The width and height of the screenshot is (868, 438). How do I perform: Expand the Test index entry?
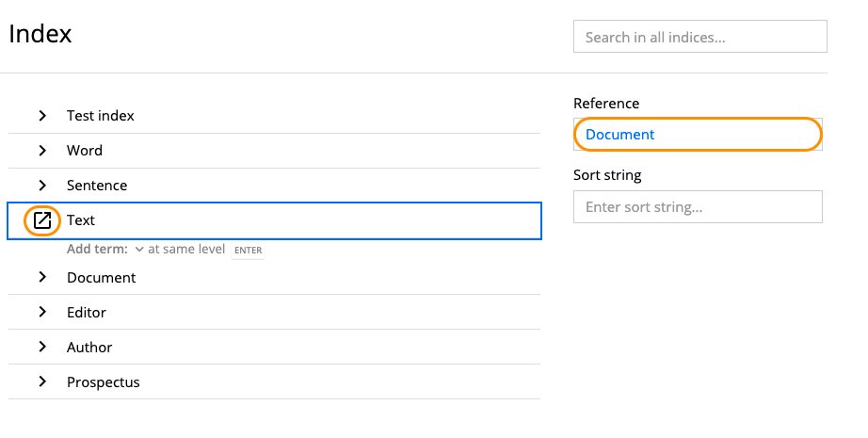(42, 116)
